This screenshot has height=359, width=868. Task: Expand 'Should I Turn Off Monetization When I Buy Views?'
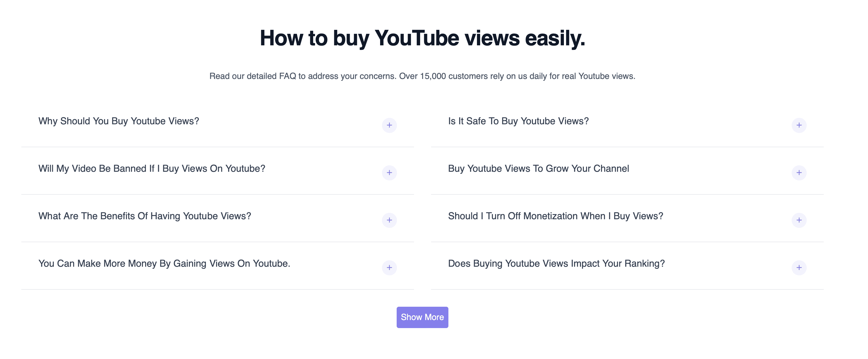(555, 216)
